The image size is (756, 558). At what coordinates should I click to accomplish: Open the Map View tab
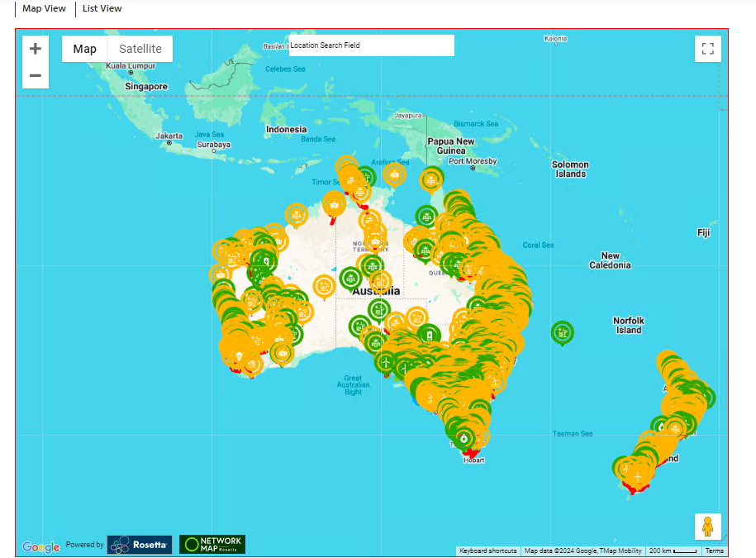click(44, 8)
